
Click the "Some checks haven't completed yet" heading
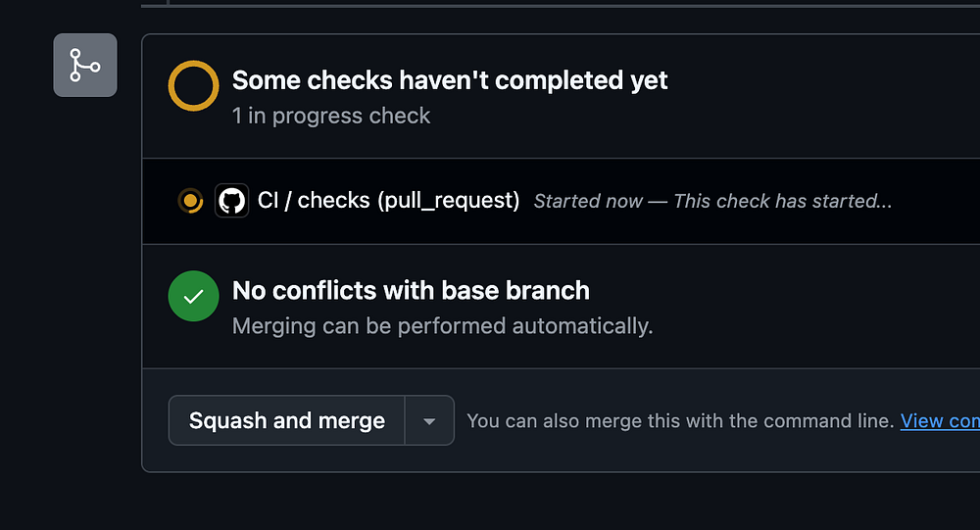[450, 80]
